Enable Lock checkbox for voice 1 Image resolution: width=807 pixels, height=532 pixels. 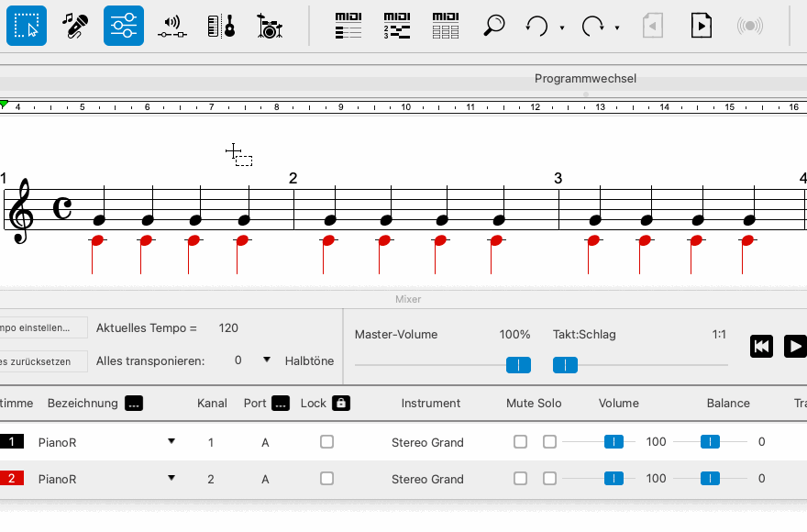coord(326,442)
